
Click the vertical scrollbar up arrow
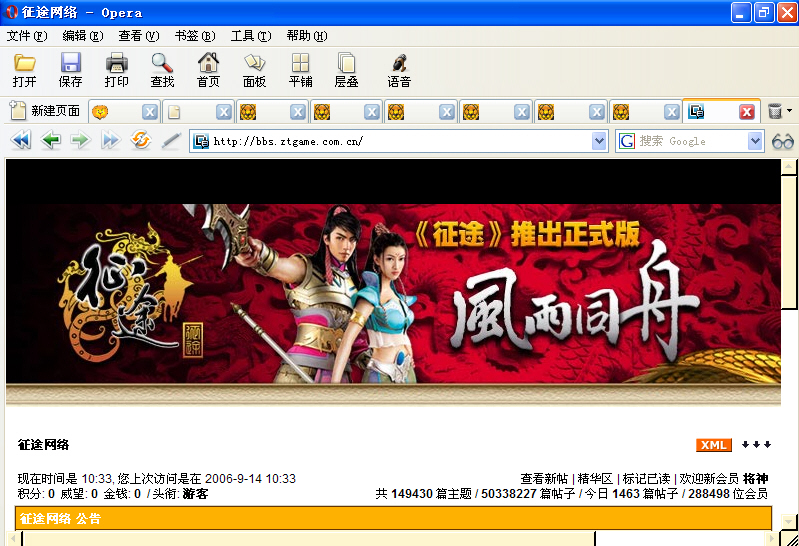(789, 167)
